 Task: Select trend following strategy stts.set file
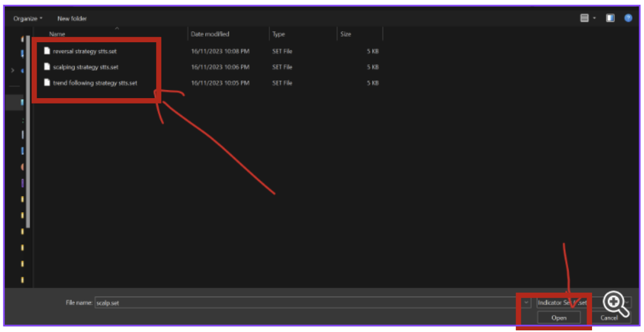point(95,83)
